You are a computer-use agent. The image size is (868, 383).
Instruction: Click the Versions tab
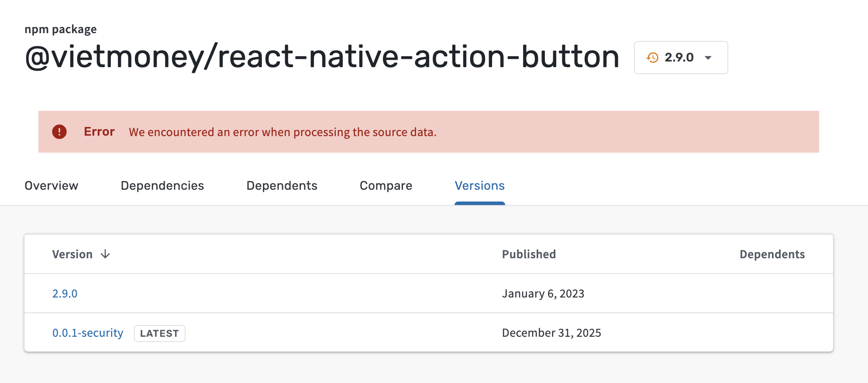479,185
